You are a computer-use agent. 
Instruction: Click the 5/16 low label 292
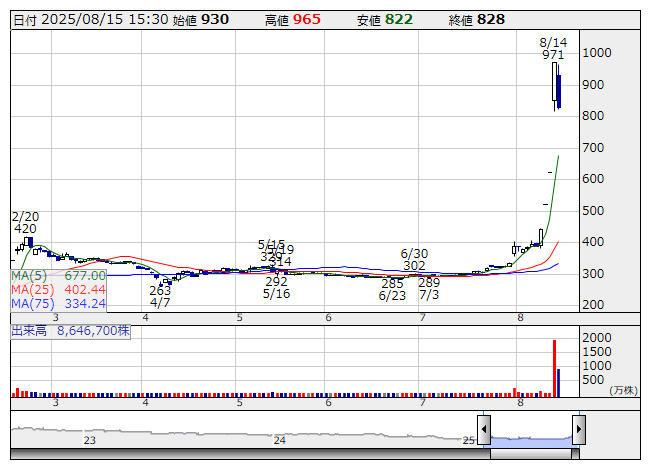click(277, 281)
